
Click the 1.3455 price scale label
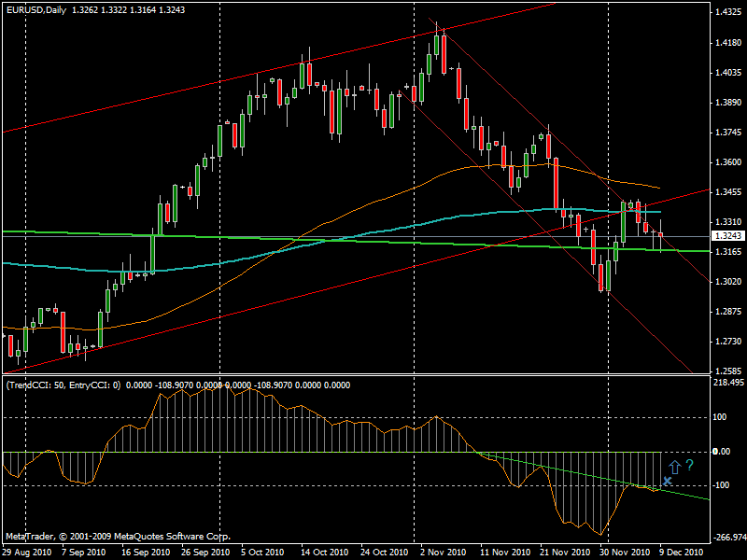click(x=728, y=192)
